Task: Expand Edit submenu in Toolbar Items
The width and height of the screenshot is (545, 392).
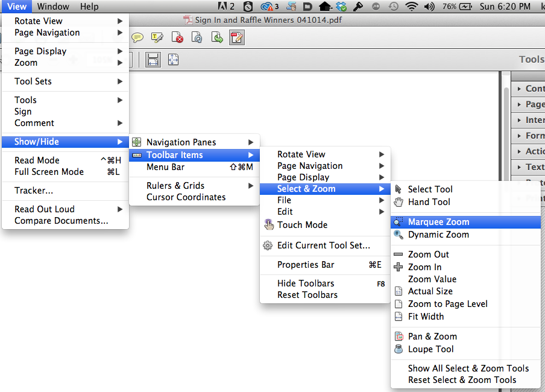Action: point(325,212)
